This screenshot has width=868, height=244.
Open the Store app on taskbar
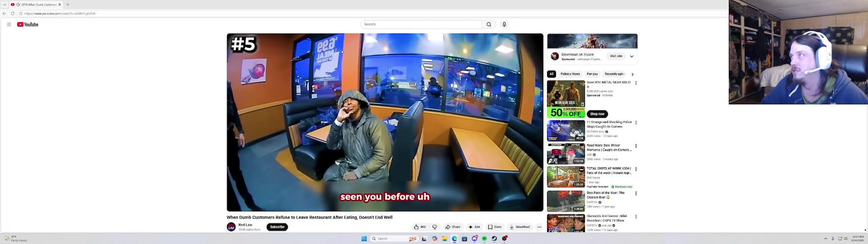point(465,239)
